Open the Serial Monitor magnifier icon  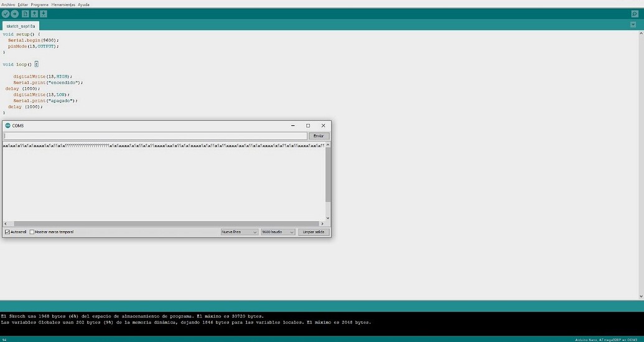pos(635,14)
